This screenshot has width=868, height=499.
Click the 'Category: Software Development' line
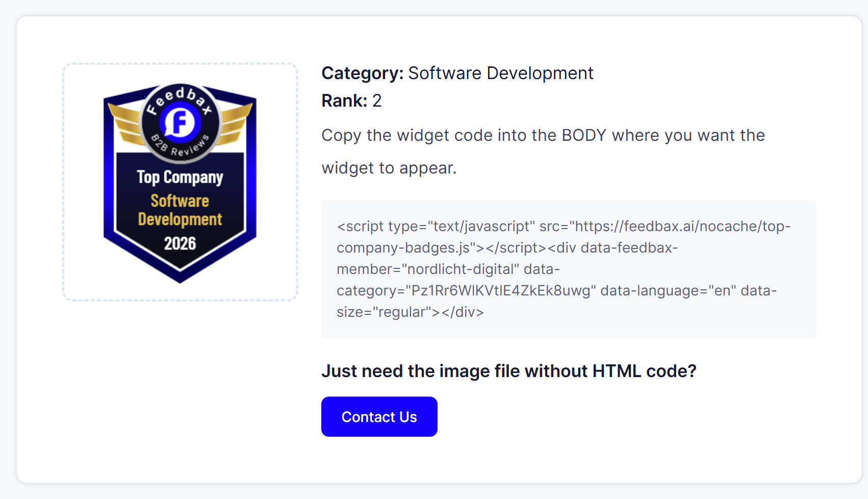pyautogui.click(x=457, y=73)
